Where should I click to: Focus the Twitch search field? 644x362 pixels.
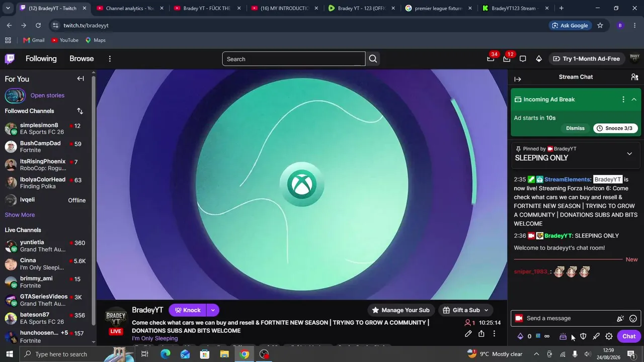[x=294, y=59]
